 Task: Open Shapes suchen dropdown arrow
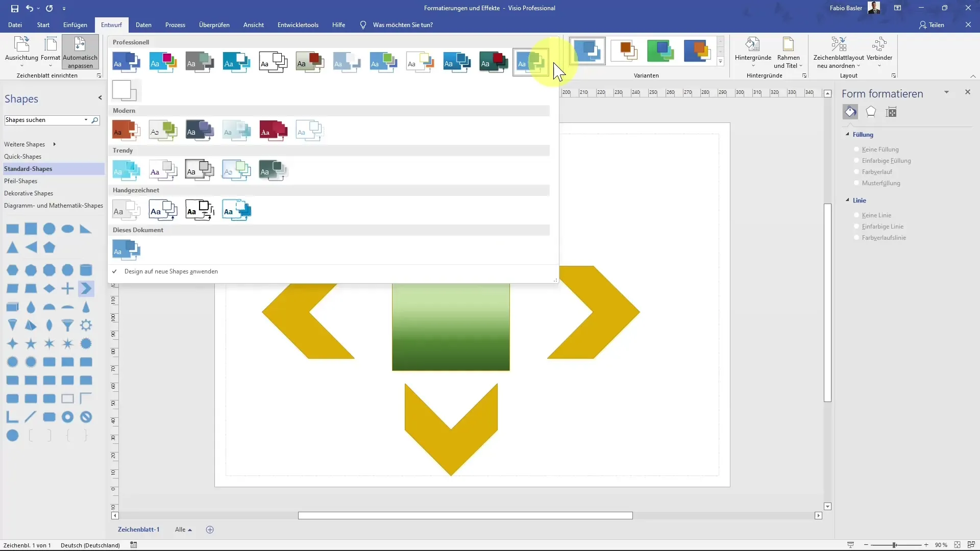point(86,120)
